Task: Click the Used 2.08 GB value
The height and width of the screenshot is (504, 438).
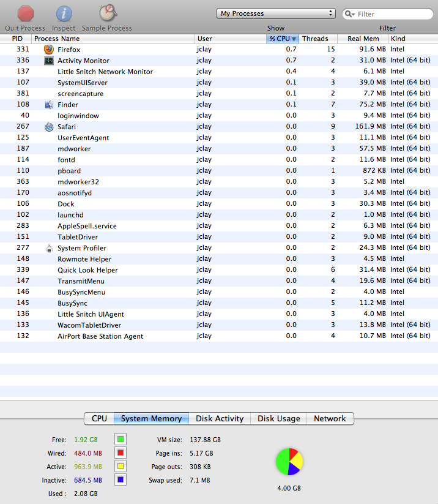Action: [86, 494]
